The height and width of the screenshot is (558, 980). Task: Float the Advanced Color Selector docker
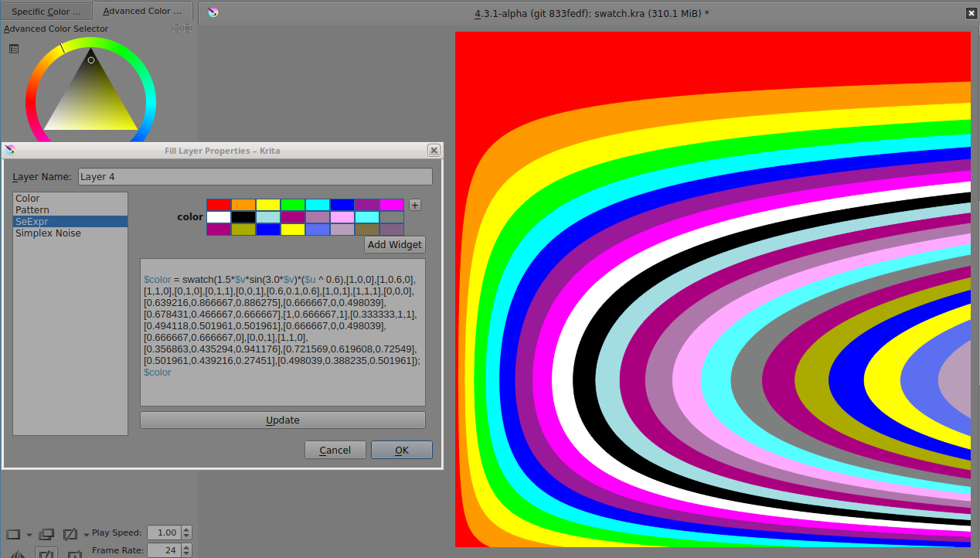pos(177,29)
